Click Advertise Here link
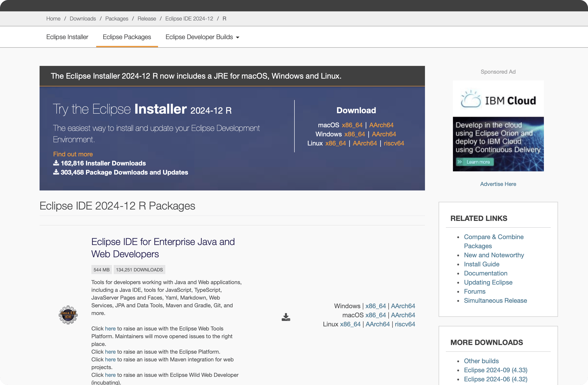The height and width of the screenshot is (385, 588). point(498,184)
